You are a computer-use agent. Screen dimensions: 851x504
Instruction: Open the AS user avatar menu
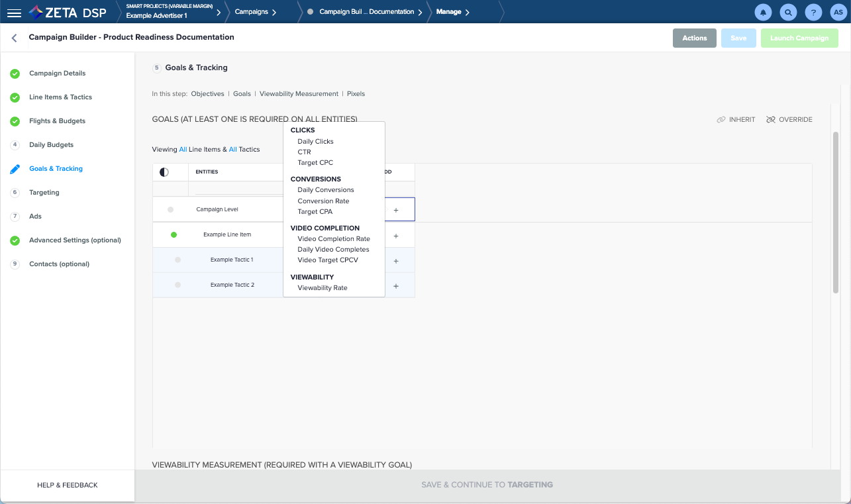[x=838, y=12]
